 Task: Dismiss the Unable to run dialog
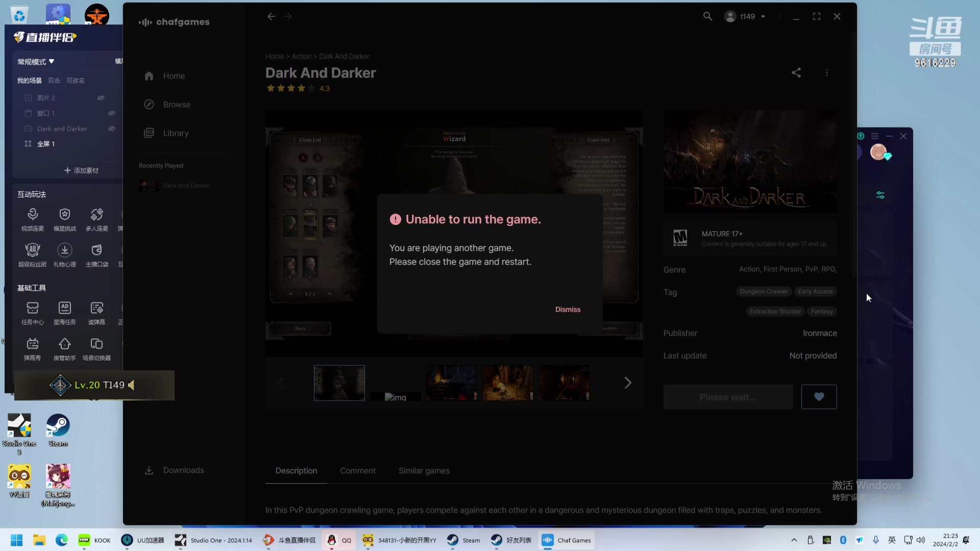568,310
